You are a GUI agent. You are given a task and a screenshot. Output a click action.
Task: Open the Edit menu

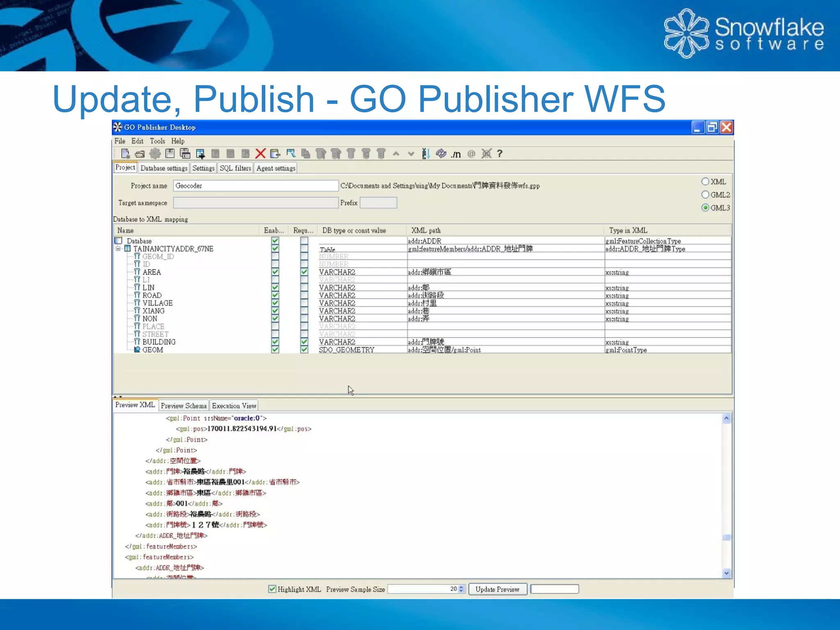(x=137, y=141)
